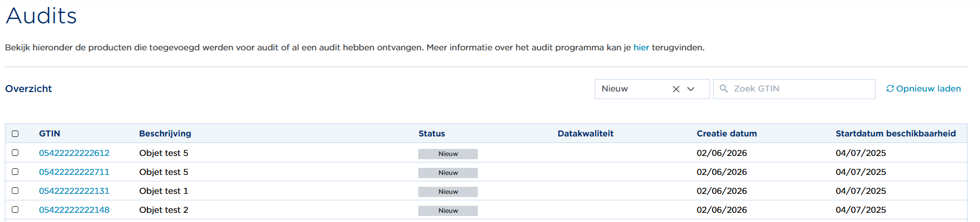Tick the select-all checkbox in the table header

pos(15,134)
